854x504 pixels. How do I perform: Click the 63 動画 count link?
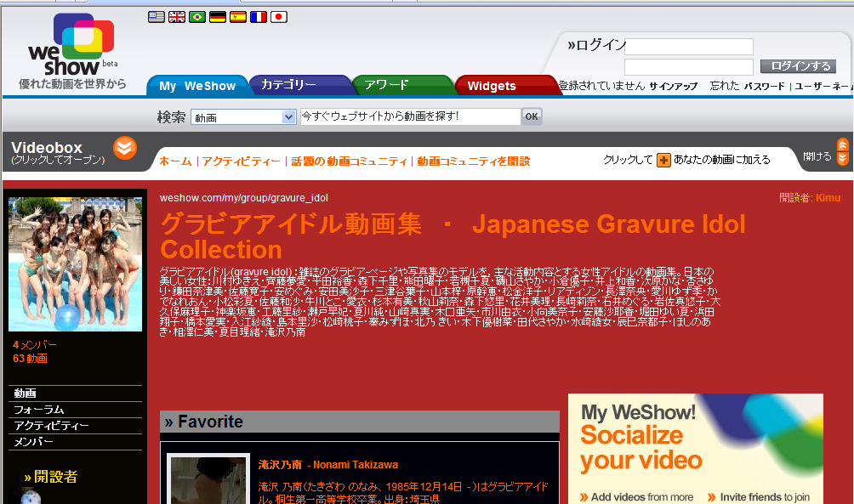click(30, 358)
